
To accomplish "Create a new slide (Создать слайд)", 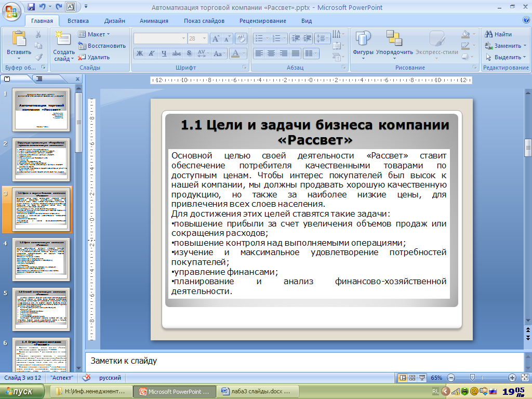I will [x=63, y=46].
